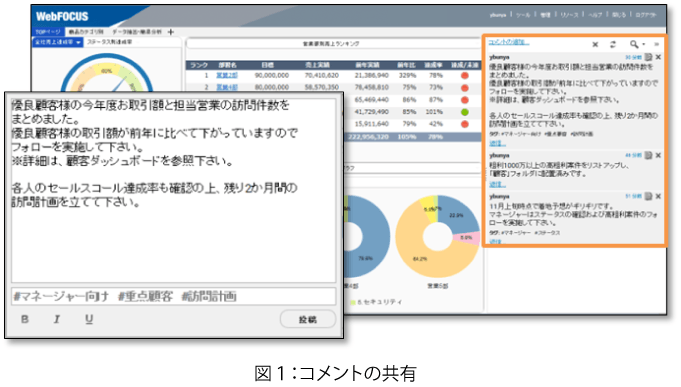Edit the 11月上旬 comment via note icon
681x387 pixels.
648,196
